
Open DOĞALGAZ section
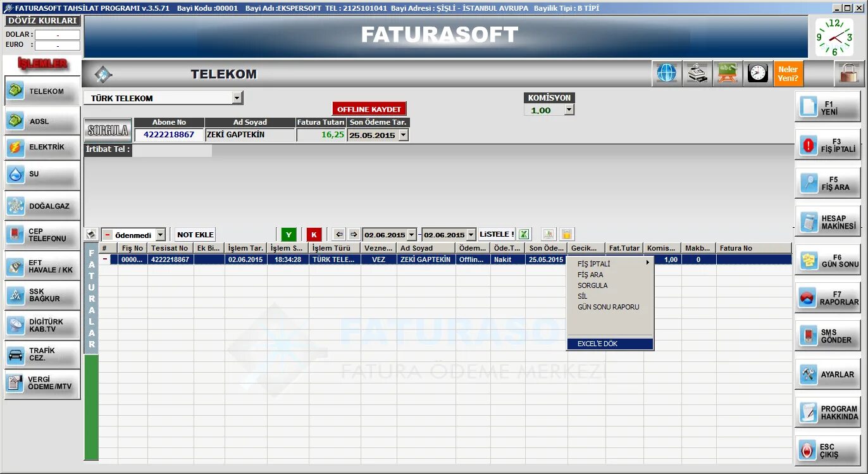pyautogui.click(x=42, y=206)
